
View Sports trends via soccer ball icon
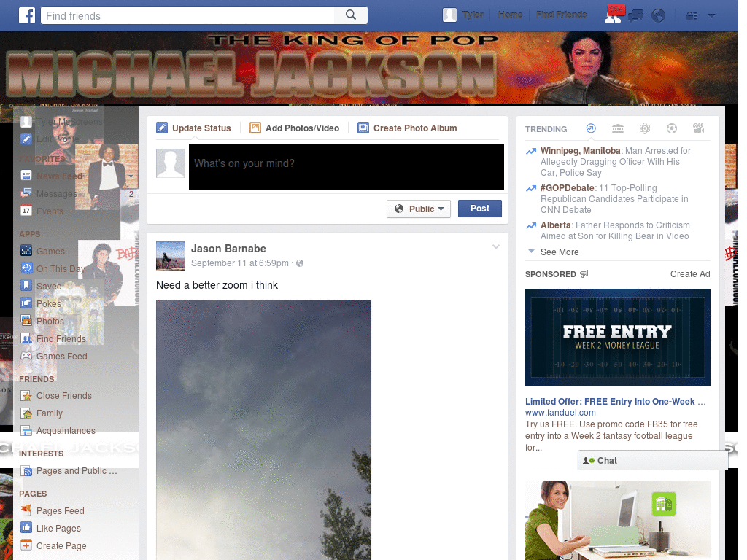pyautogui.click(x=671, y=128)
